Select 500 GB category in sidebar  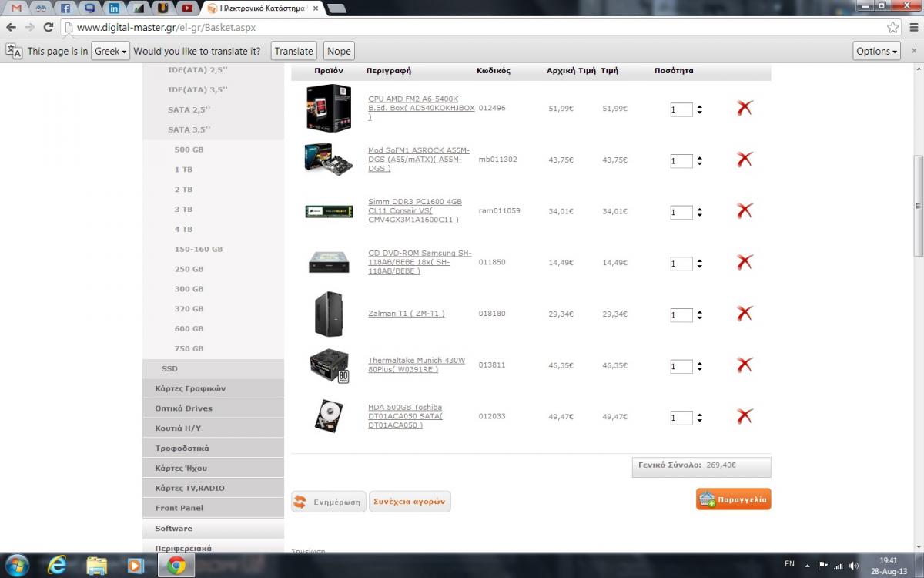coord(189,150)
